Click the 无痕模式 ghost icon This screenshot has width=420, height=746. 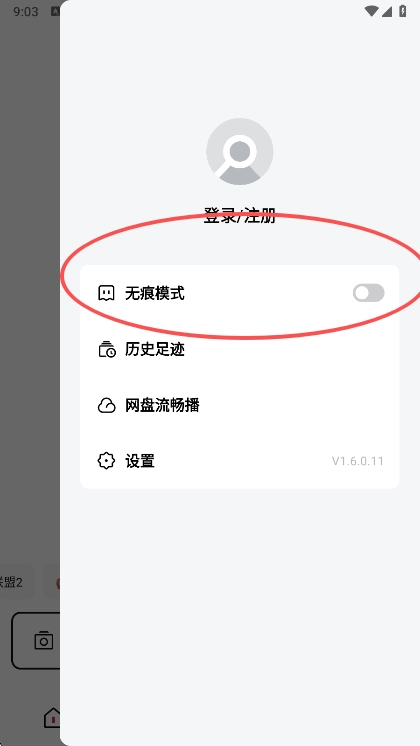[106, 293]
